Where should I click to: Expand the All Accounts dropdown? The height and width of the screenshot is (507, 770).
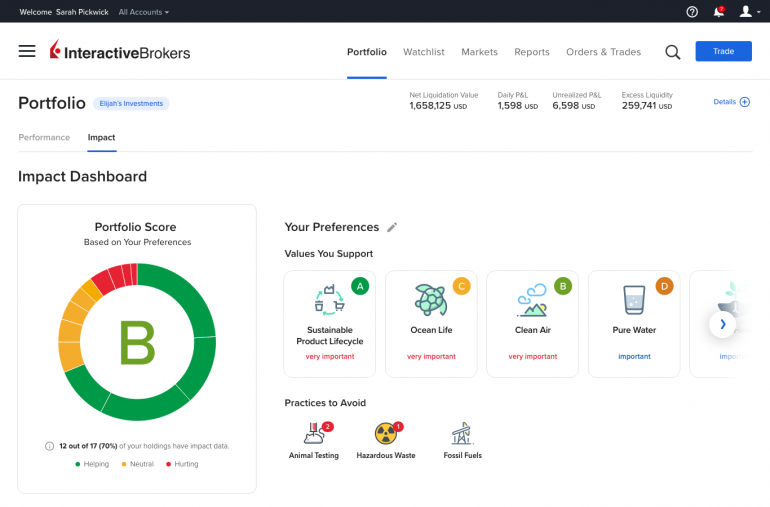point(144,12)
